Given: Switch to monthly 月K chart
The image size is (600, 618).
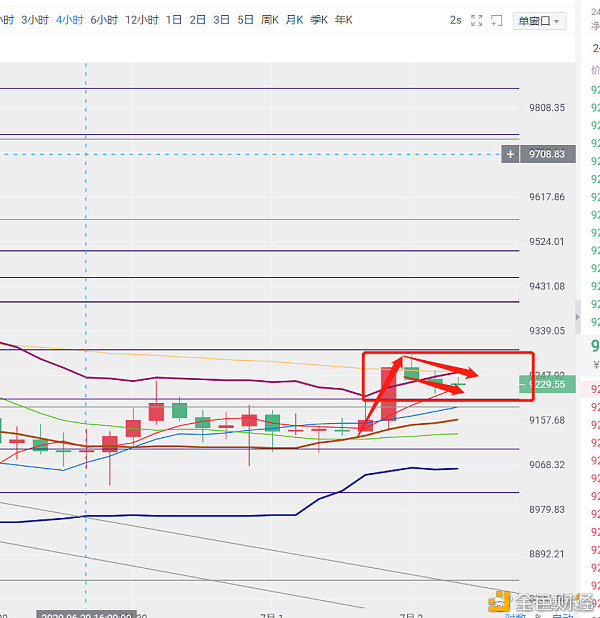Looking at the screenshot, I should (294, 20).
